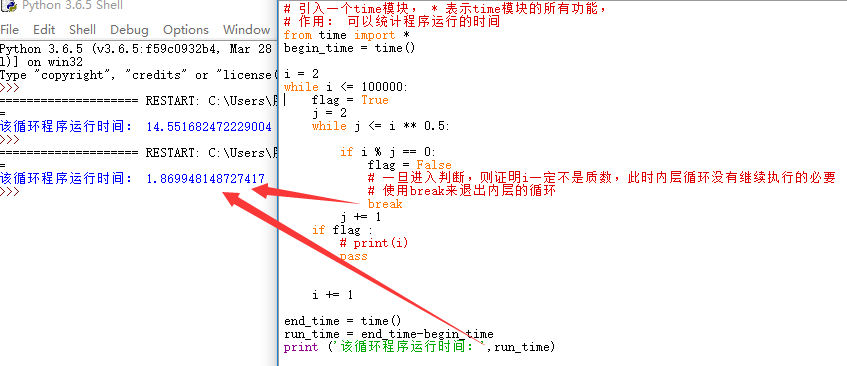Click the line 'j = 2'
This screenshot has height=366, width=847.
tap(329, 113)
